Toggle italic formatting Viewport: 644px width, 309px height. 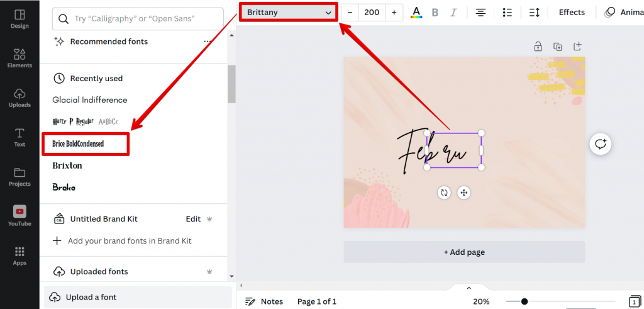coord(453,13)
